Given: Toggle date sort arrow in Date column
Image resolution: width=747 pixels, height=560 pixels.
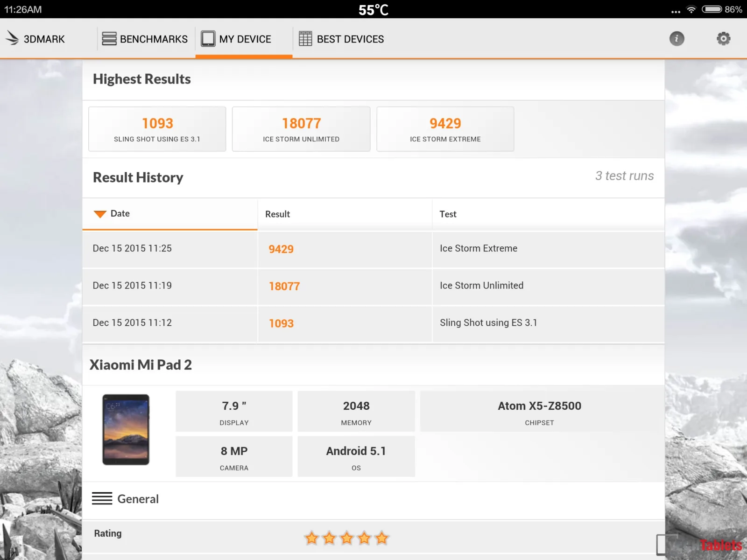Looking at the screenshot, I should click(100, 214).
